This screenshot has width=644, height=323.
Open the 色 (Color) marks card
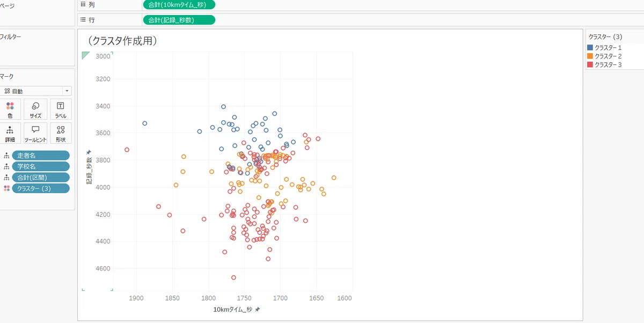pos(10,109)
